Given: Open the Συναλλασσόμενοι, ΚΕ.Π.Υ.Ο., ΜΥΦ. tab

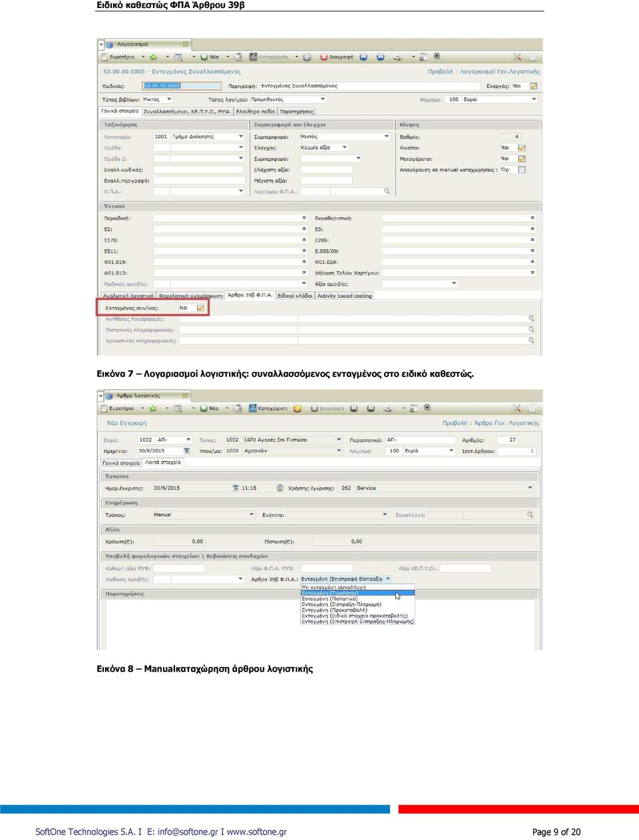Looking at the screenshot, I should click(x=187, y=111).
